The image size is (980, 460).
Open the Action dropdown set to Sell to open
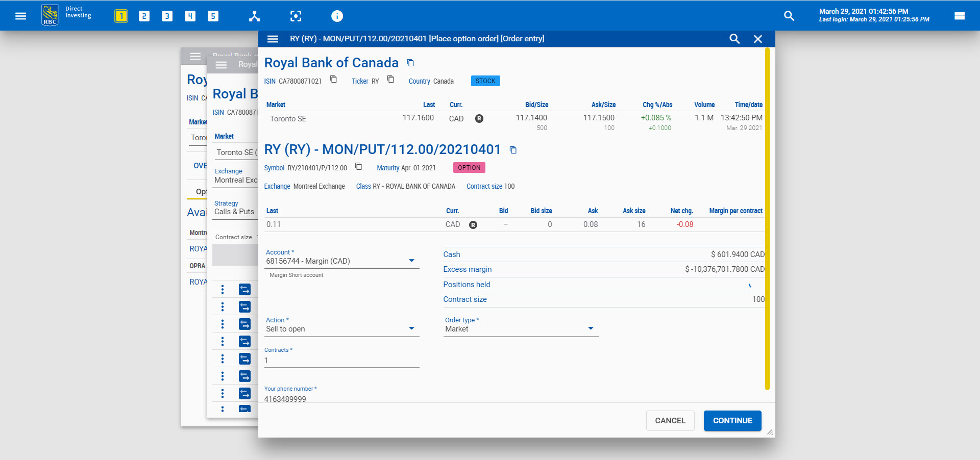[x=412, y=328]
